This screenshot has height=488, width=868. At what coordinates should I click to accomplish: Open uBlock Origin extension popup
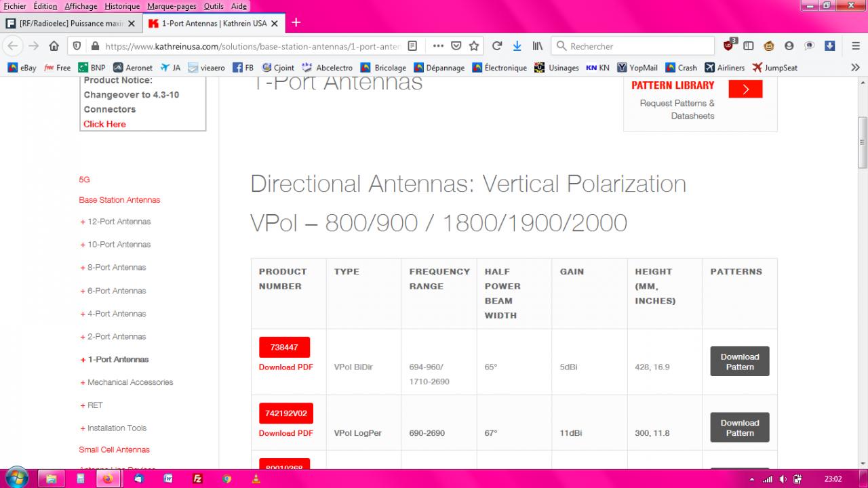729,45
